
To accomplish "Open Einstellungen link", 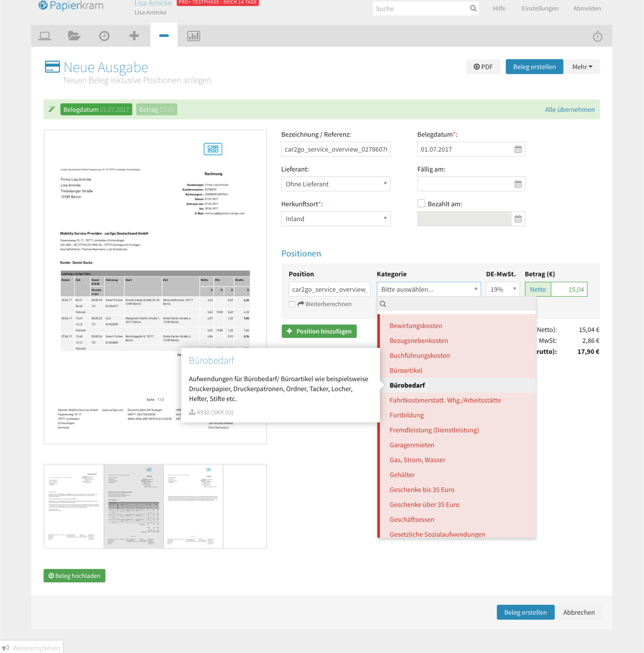I will tap(540, 8).
